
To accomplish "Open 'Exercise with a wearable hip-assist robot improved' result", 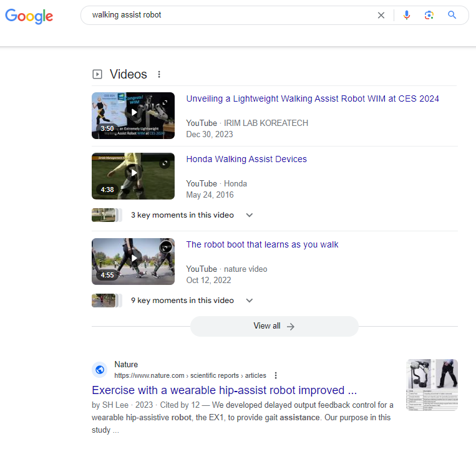I will click(224, 390).
